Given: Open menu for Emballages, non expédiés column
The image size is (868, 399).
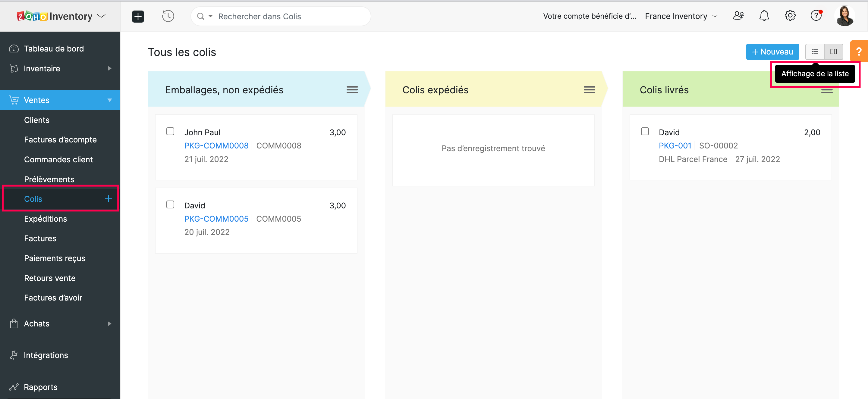Looking at the screenshot, I should point(352,90).
